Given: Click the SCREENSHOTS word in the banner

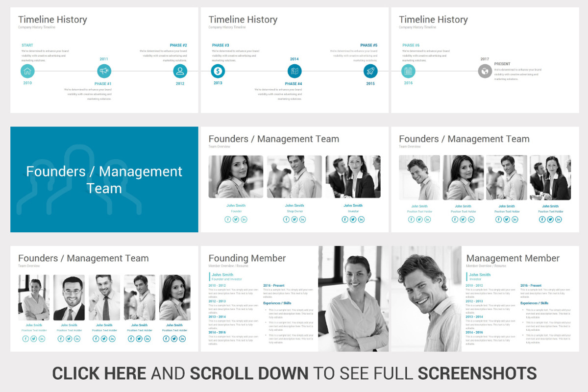Looking at the screenshot, I should (x=477, y=373).
